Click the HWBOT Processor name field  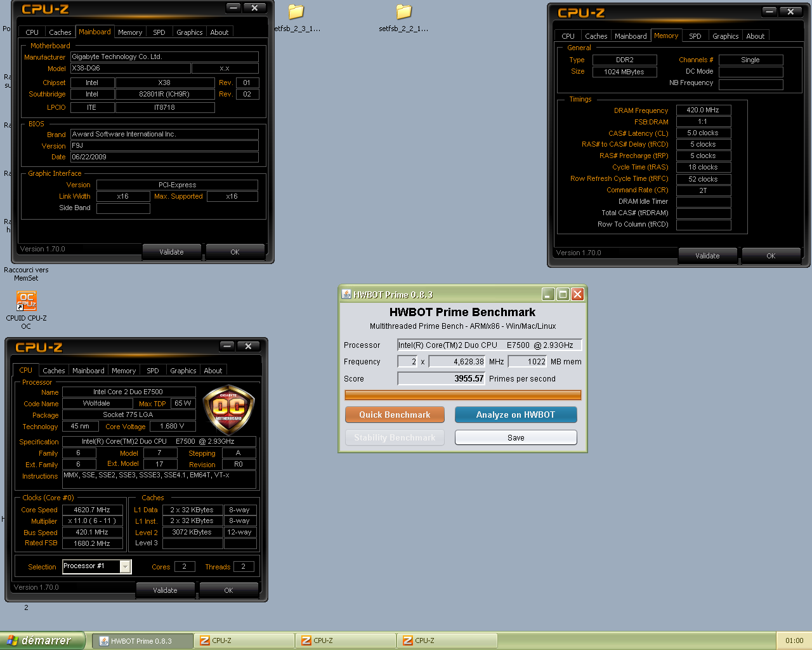click(x=489, y=345)
